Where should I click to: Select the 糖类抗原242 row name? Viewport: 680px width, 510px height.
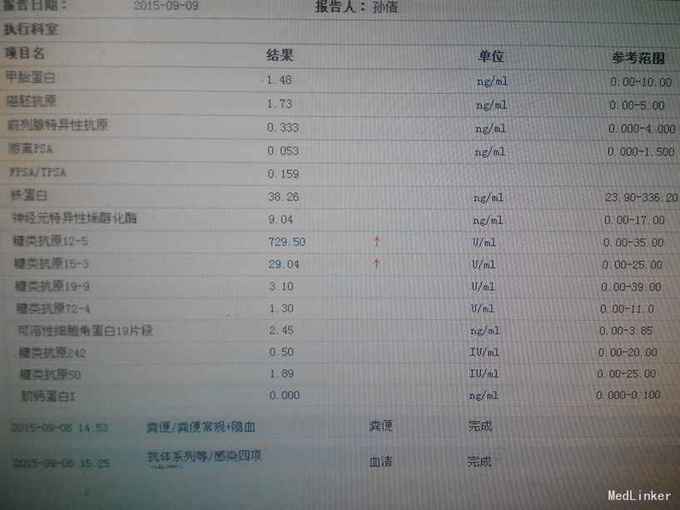pyautogui.click(x=52, y=353)
